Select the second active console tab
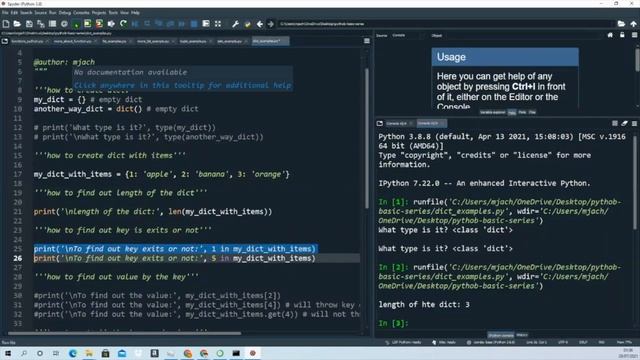Viewport: 640px width, 360px height. click(431, 123)
